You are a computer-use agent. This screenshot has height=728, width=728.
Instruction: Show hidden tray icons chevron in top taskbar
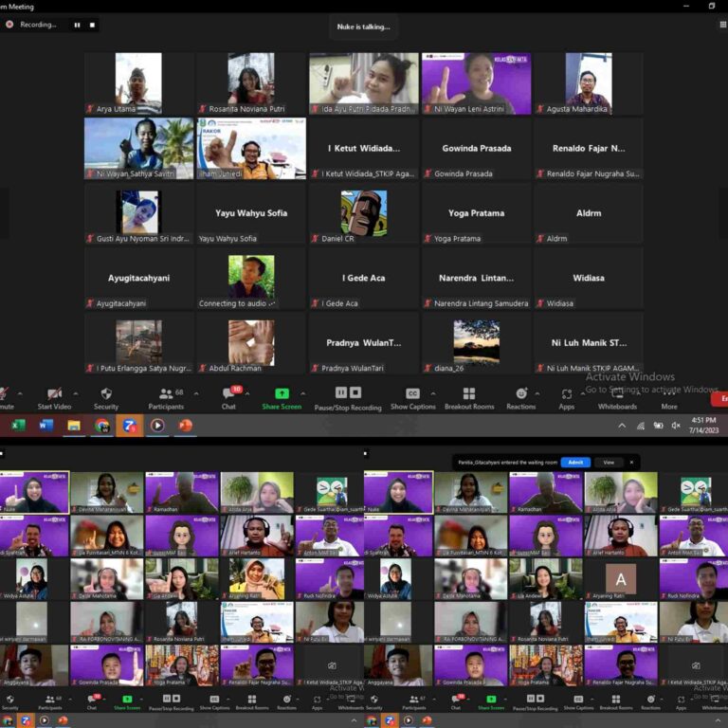(x=622, y=426)
